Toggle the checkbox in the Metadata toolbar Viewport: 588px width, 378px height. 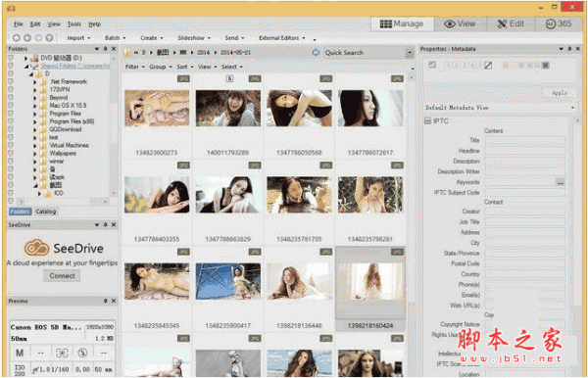click(x=432, y=66)
